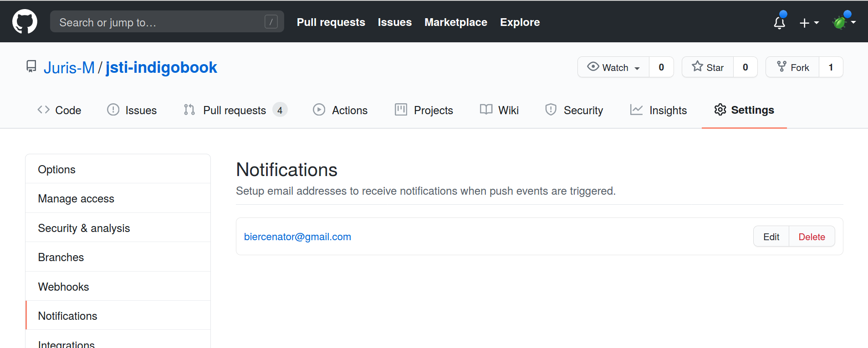Screen dimensions: 868x348
Task: Click the Star icon
Action: pos(697,66)
